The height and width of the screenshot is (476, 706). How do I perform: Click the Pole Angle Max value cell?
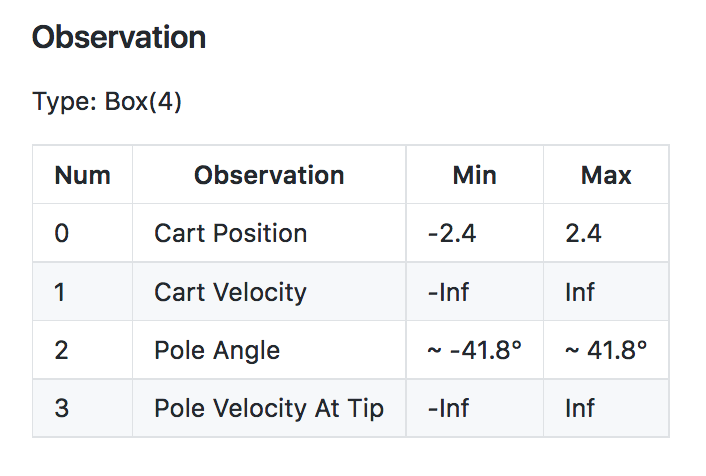point(606,350)
